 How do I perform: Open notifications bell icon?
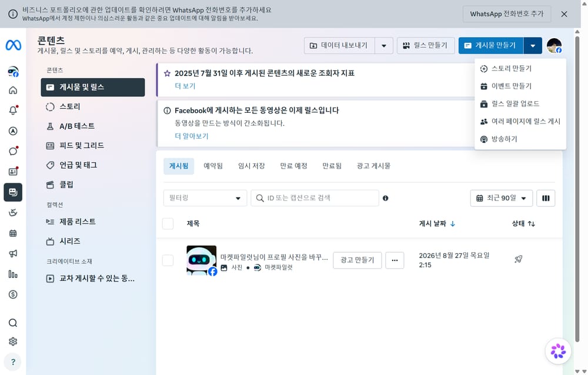pos(13,111)
